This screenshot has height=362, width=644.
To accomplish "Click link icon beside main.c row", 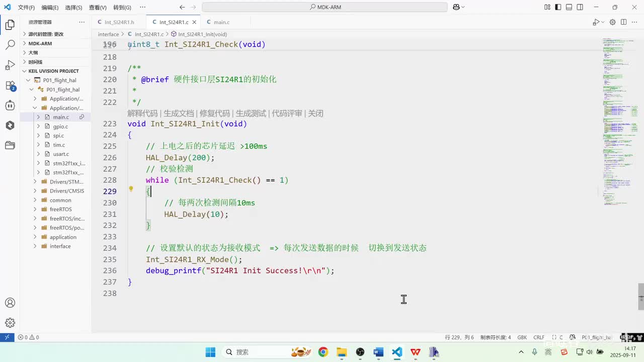I will click(x=82, y=117).
